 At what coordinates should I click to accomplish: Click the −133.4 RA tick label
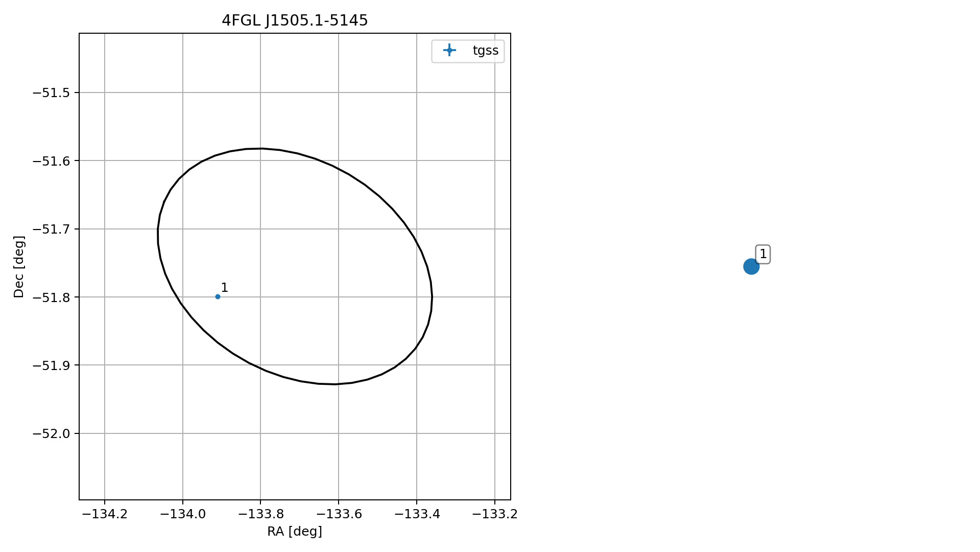[417, 514]
